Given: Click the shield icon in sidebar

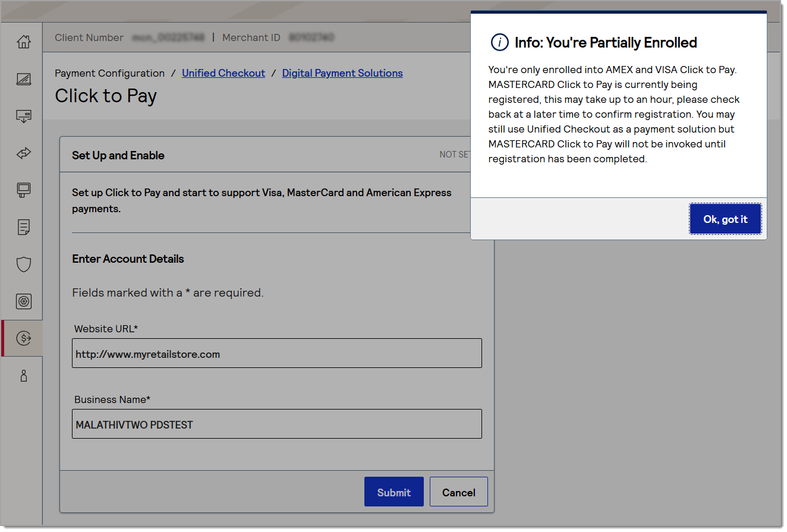Looking at the screenshot, I should [23, 265].
